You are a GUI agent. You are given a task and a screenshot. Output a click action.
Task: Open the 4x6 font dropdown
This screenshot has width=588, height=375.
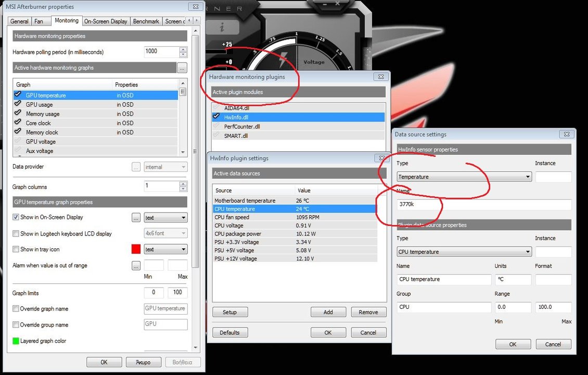click(166, 233)
